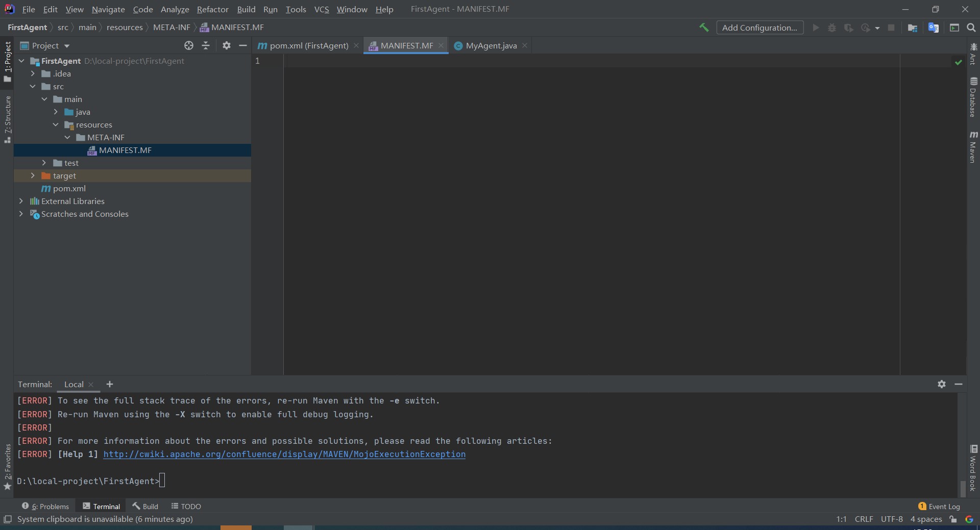The width and height of the screenshot is (980, 530).
Task: Open the Structure tool window
Action: pos(8,119)
